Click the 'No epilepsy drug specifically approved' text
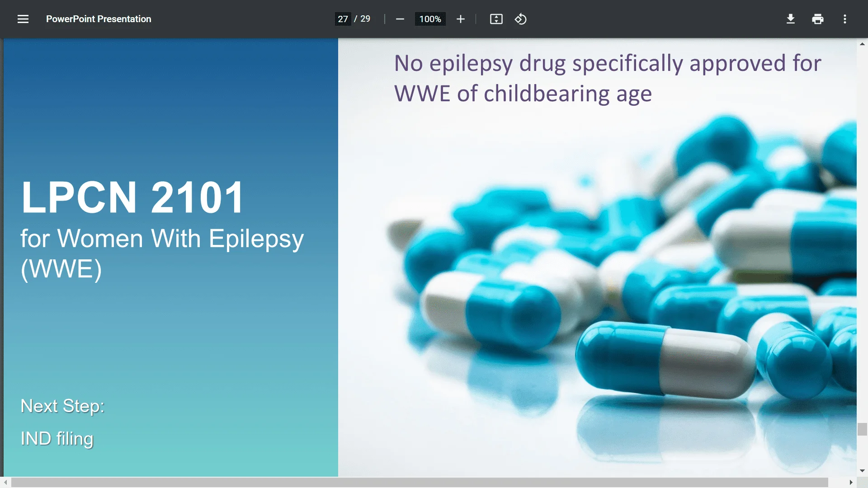The width and height of the screenshot is (868, 488). [590, 64]
